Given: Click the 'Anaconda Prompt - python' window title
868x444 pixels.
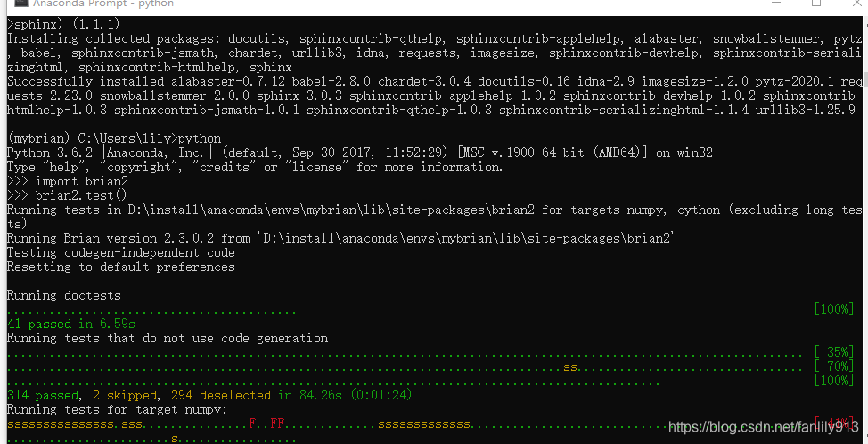Looking at the screenshot, I should click(x=103, y=4).
